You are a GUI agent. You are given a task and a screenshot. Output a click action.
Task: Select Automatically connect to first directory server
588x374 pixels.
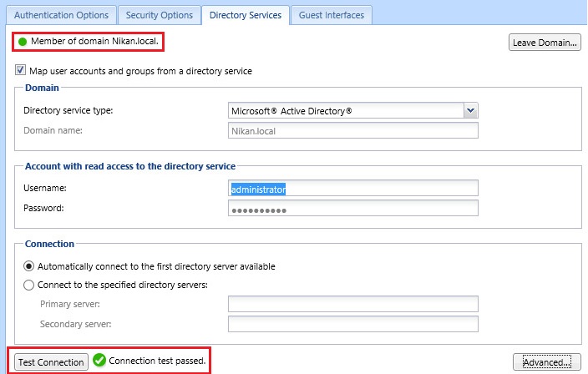click(x=29, y=266)
